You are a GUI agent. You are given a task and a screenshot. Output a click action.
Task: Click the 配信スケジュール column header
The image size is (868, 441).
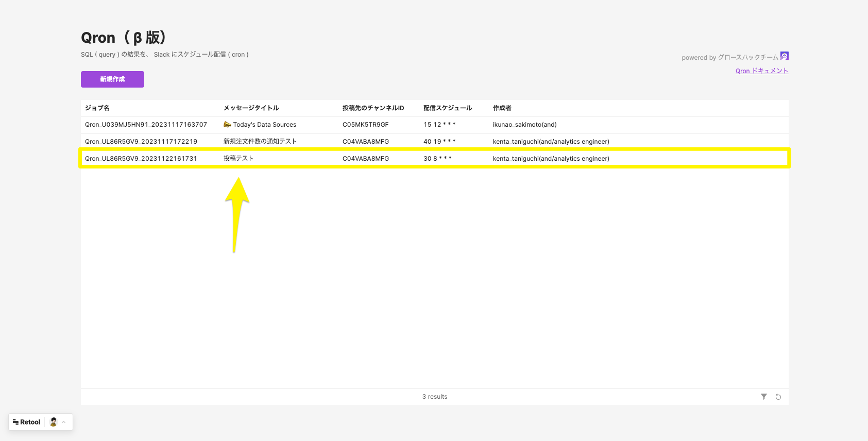tap(447, 108)
